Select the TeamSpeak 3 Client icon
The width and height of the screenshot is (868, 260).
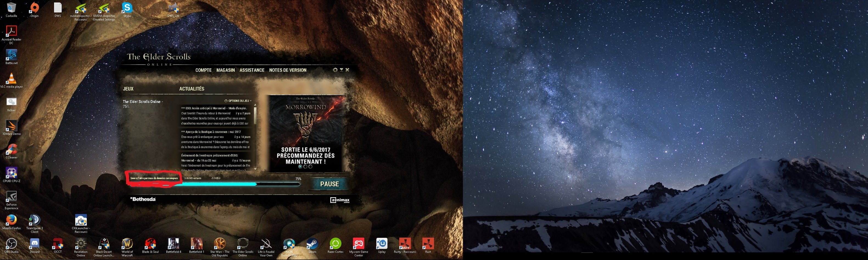pos(34,224)
